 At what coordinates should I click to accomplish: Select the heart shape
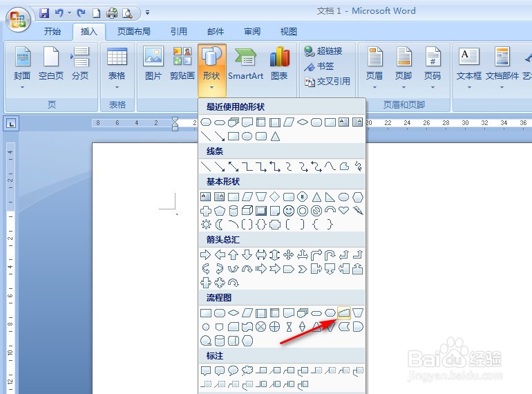(x=343, y=211)
